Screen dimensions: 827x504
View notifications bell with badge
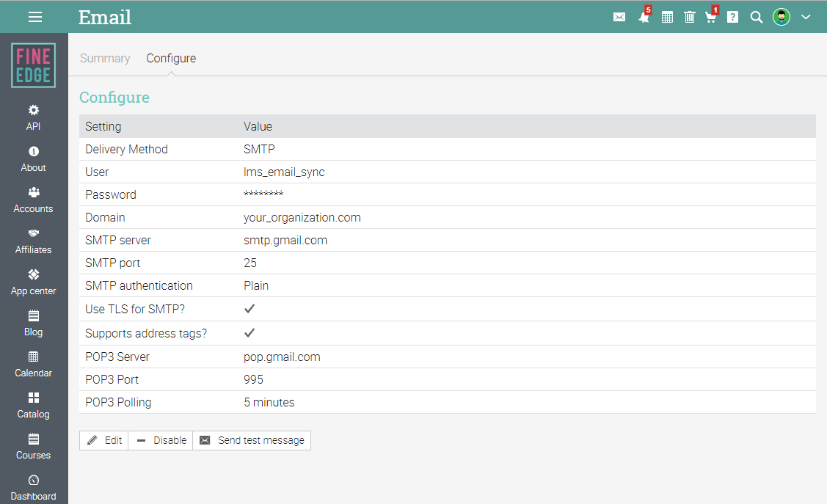(644, 16)
